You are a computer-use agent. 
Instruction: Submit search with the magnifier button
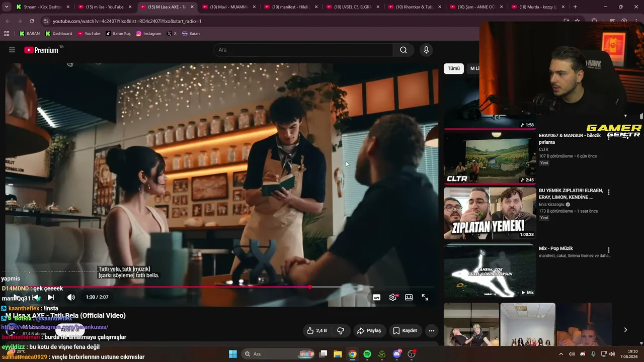404,50
